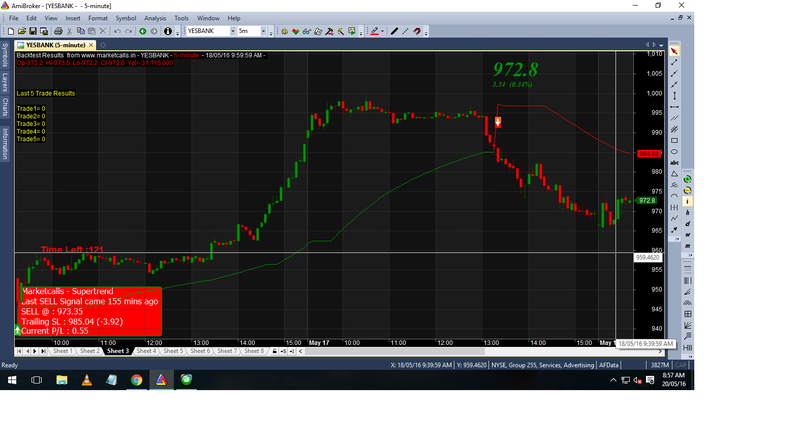Screen dimensions: 800x447
Task: Open File Explorer from the taskbar
Action: tap(62, 380)
